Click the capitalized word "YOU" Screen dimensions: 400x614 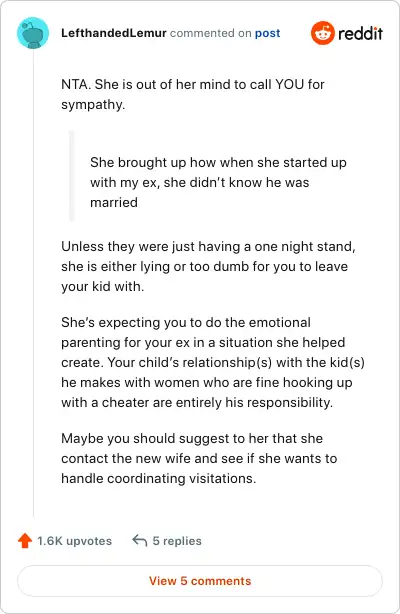[x=290, y=84]
